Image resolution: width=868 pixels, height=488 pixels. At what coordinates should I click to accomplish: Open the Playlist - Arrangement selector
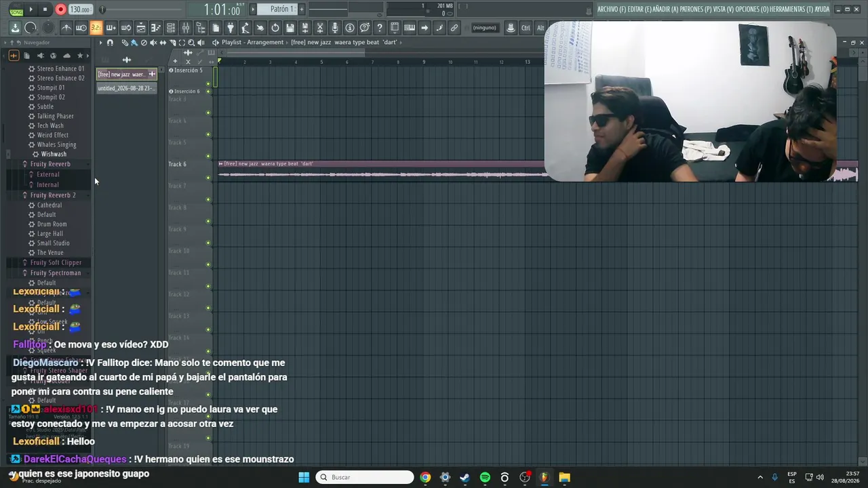252,42
